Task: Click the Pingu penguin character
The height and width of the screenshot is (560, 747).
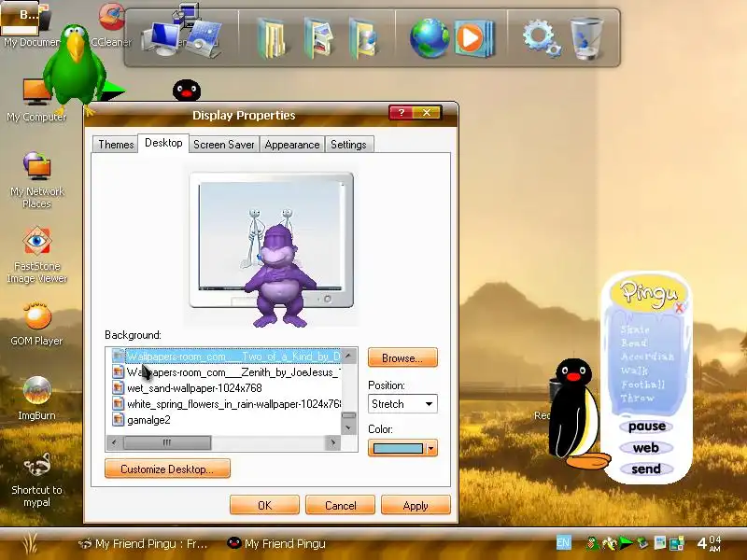Action: tap(574, 413)
